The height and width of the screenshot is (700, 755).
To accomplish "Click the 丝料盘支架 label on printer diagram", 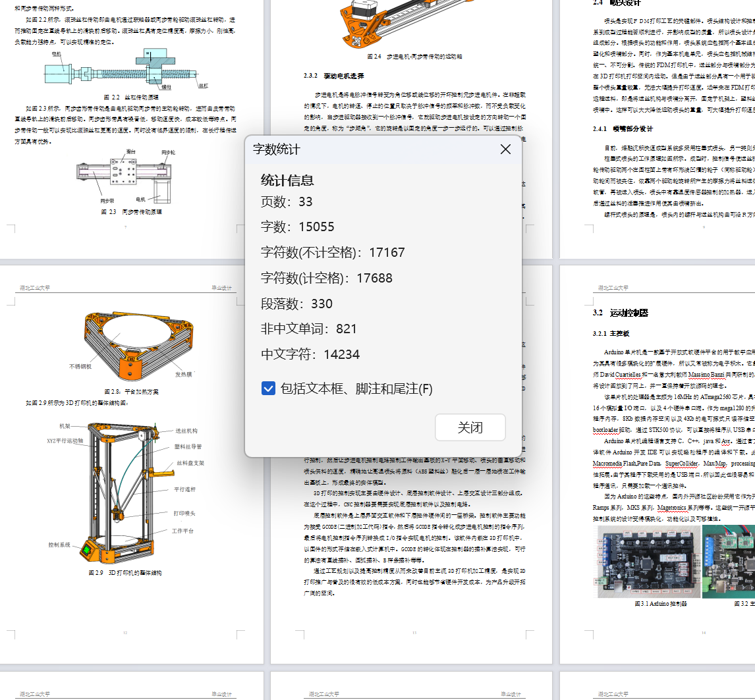I will 190,463.
